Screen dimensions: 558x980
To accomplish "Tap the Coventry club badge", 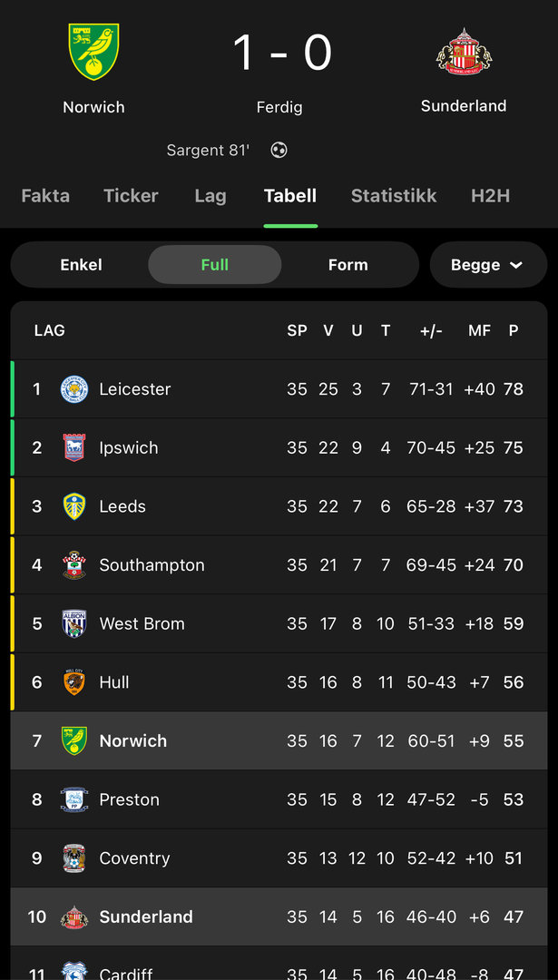I will click(x=74, y=858).
